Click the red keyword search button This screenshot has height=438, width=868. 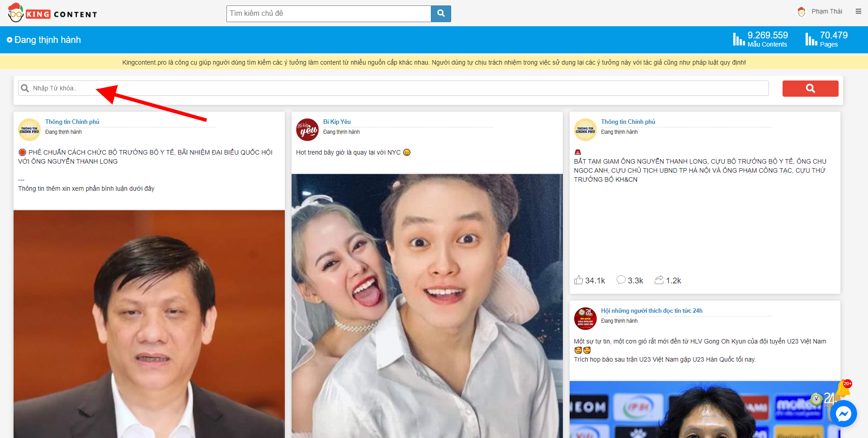(810, 89)
